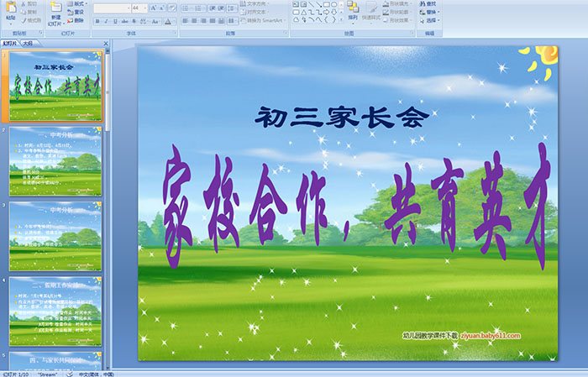
Task: Toggle Italic formatting
Action: (x=106, y=21)
